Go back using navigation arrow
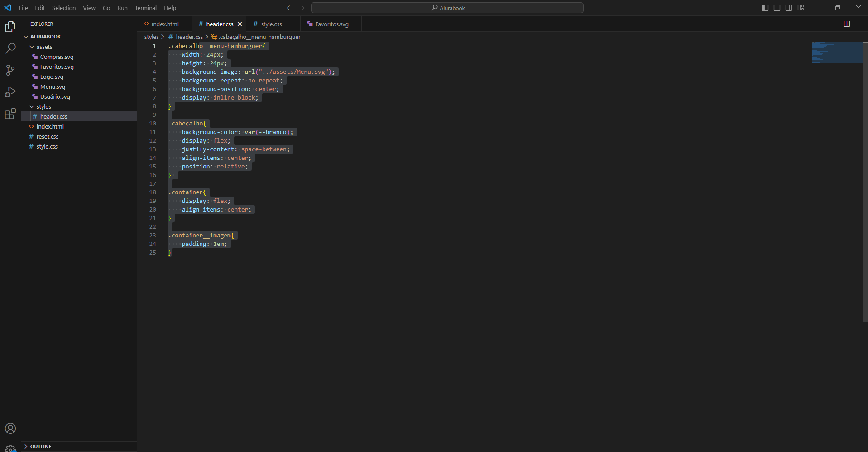Screen dimensions: 868x452 click(290, 8)
